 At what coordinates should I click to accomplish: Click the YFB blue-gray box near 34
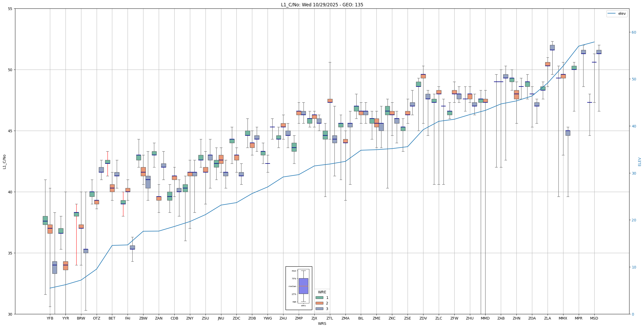[x=54, y=267]
